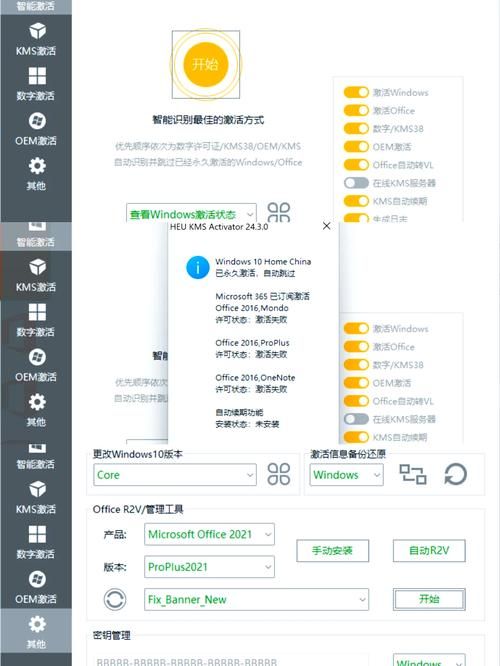
Task: Click the 'Office 2016,ProPlus' line in dialog
Action: coord(252,343)
